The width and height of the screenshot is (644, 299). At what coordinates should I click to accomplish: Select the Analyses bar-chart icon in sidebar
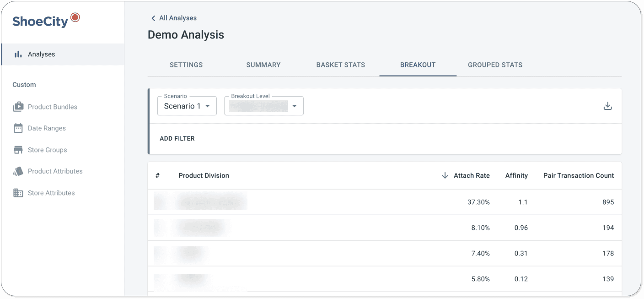(18, 54)
